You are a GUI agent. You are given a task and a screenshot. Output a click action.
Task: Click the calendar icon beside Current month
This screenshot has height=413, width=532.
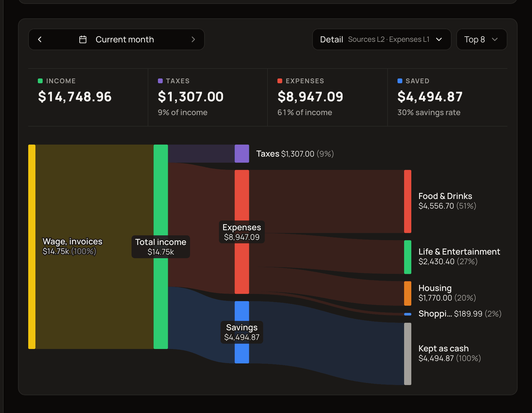(83, 39)
